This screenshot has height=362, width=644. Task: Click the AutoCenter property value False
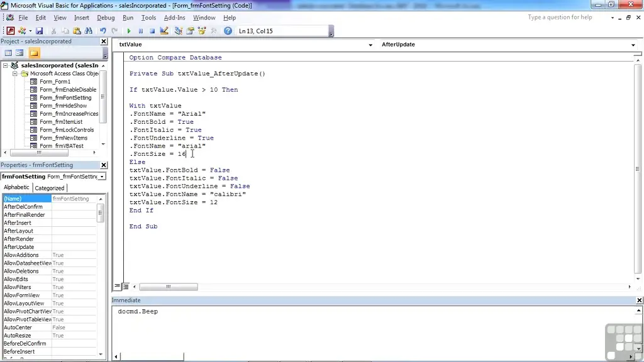(74, 327)
